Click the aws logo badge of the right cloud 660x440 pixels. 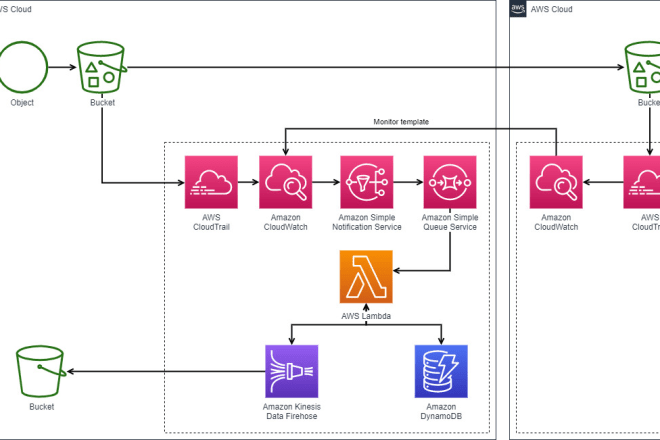tap(518, 9)
